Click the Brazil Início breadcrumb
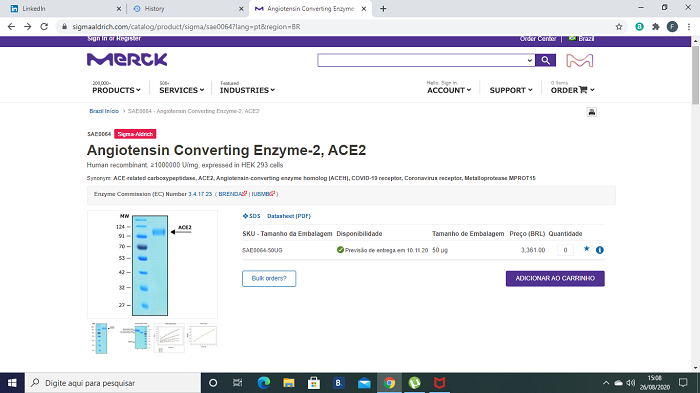The width and height of the screenshot is (700, 393). point(104,111)
